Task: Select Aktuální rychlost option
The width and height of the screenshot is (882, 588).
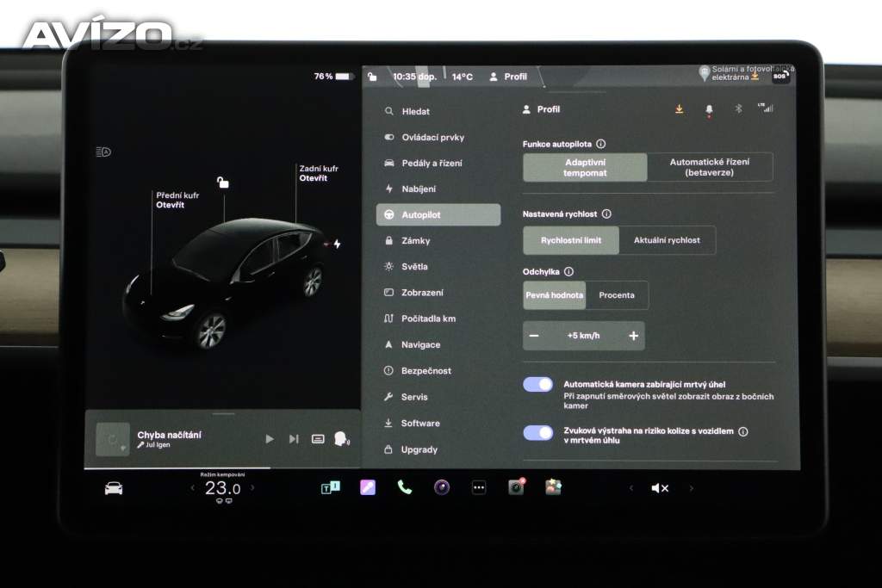Action: [x=668, y=240]
